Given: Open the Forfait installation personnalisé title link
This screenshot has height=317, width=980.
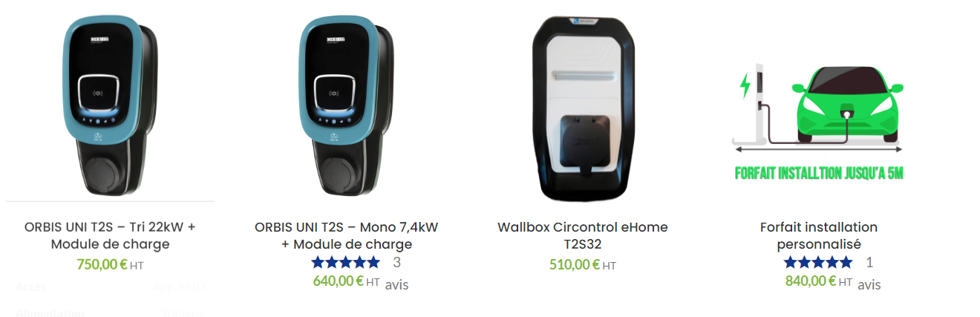Looking at the screenshot, I should click(819, 235).
